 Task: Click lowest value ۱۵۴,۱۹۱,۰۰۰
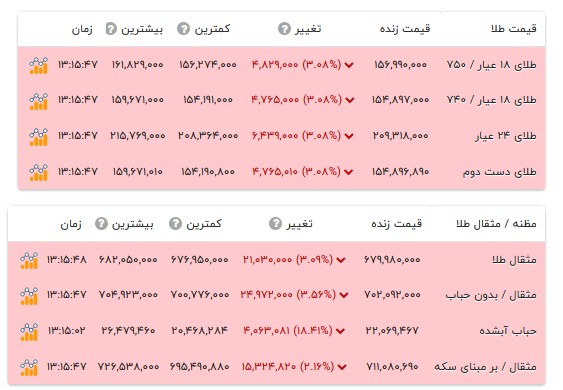click(208, 99)
